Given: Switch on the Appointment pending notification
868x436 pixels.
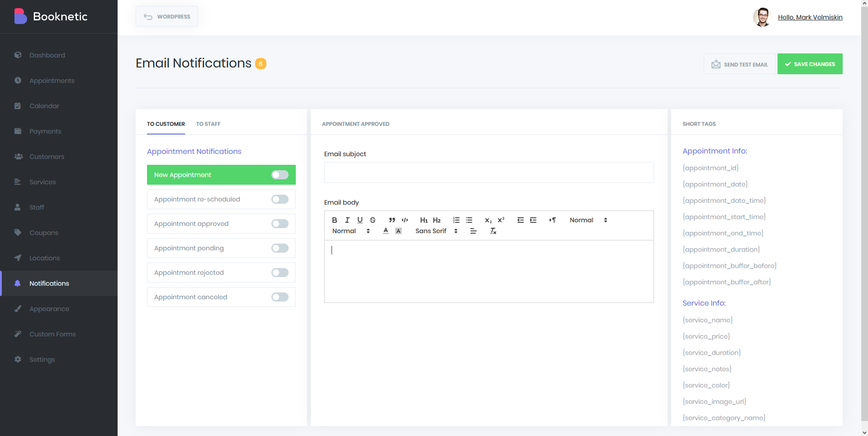Looking at the screenshot, I should [280, 248].
